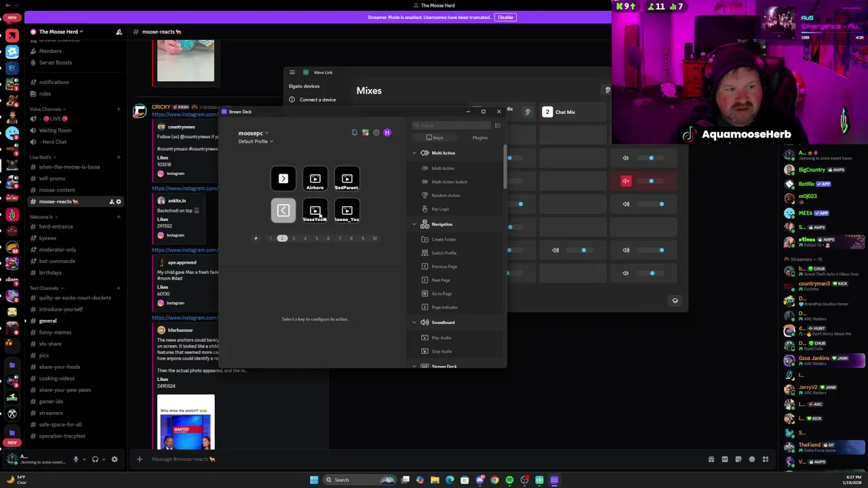Go to Stream Deck page 3
Screen dimensions: 868x488
pyautogui.click(x=294, y=239)
